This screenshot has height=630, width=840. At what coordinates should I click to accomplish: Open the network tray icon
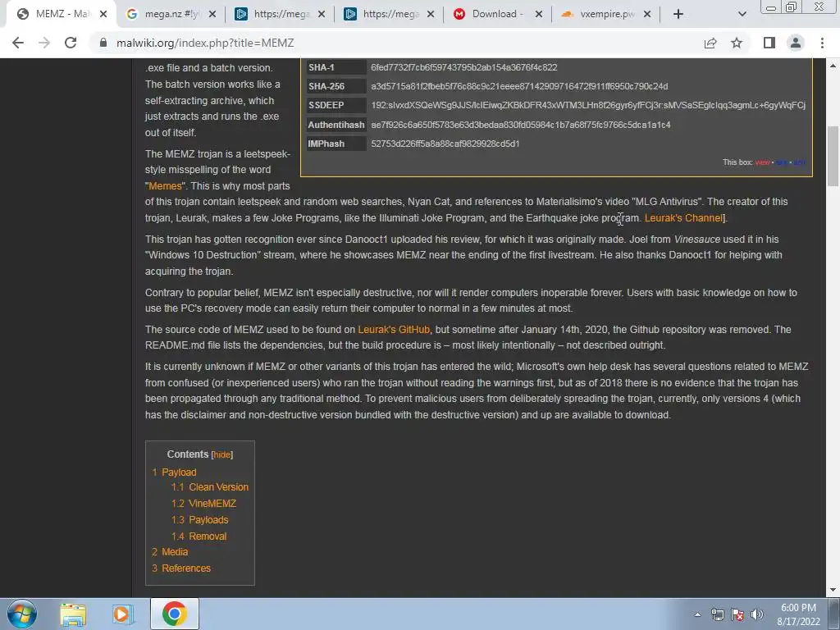(717, 614)
